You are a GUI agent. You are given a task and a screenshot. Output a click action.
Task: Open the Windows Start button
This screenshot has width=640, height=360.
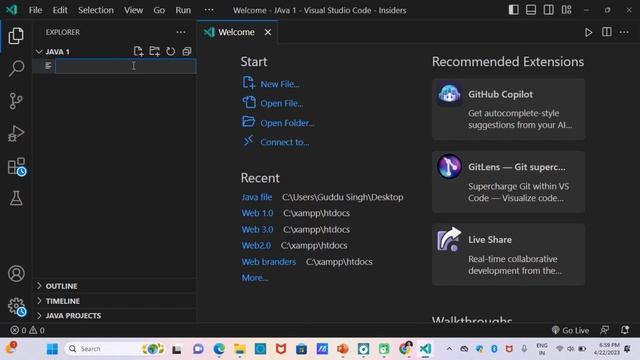point(52,349)
